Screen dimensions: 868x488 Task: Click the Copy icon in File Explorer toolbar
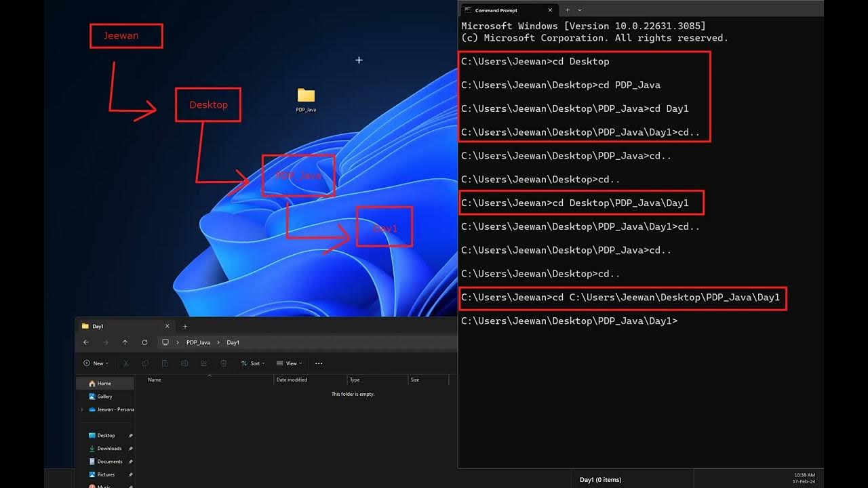(x=145, y=363)
